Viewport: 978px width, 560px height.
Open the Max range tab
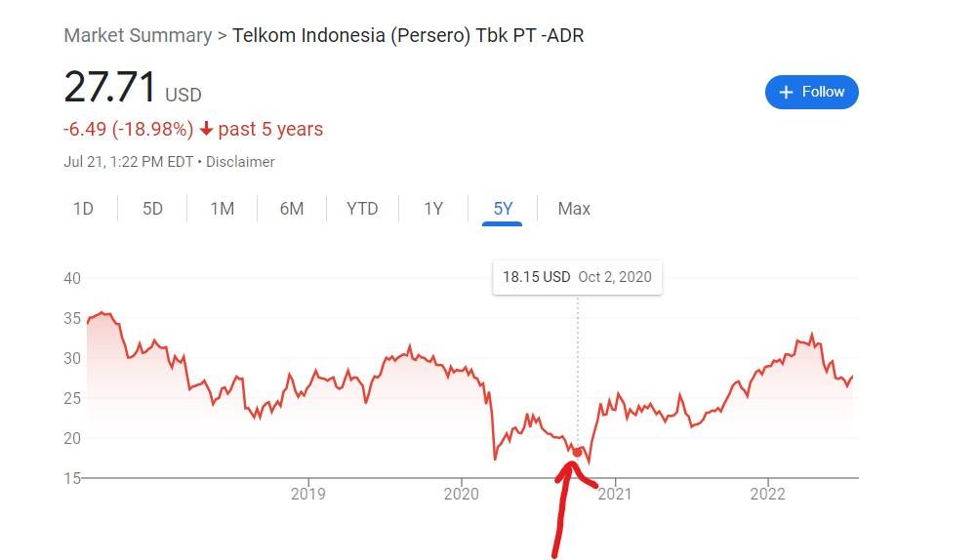click(x=574, y=209)
